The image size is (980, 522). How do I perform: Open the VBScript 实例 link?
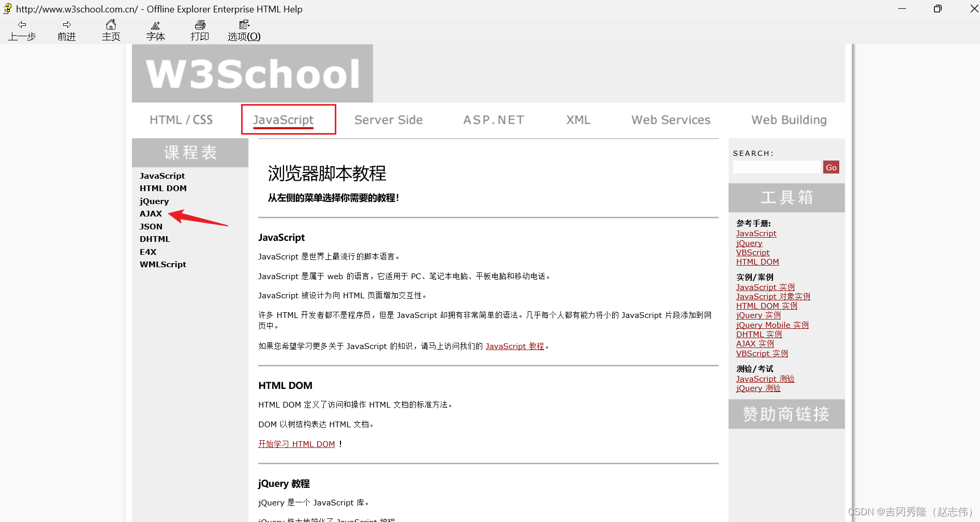tap(762, 354)
